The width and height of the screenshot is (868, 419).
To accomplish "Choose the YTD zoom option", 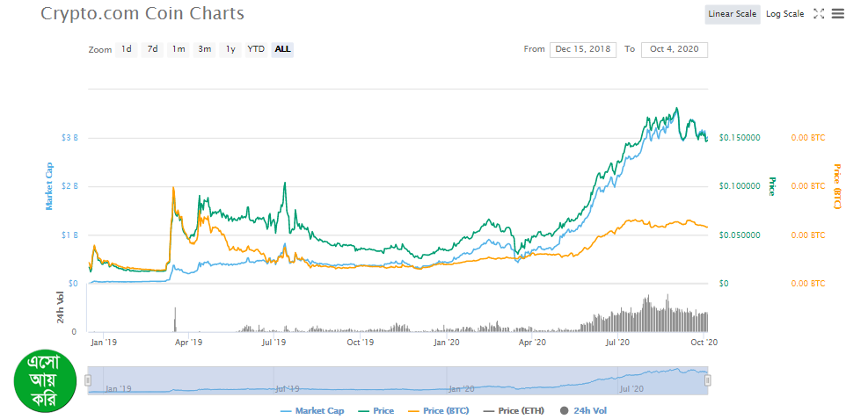I will (x=256, y=49).
